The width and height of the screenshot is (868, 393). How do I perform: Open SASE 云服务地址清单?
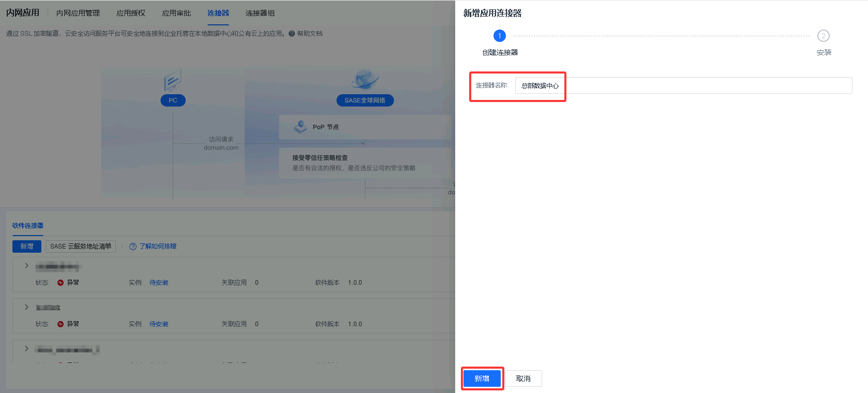[x=81, y=246]
